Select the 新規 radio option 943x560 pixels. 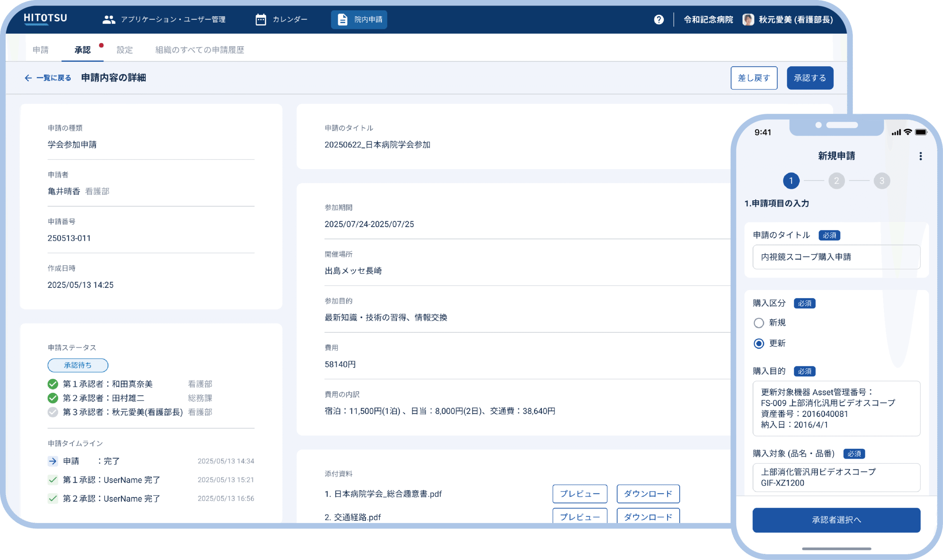tap(758, 323)
